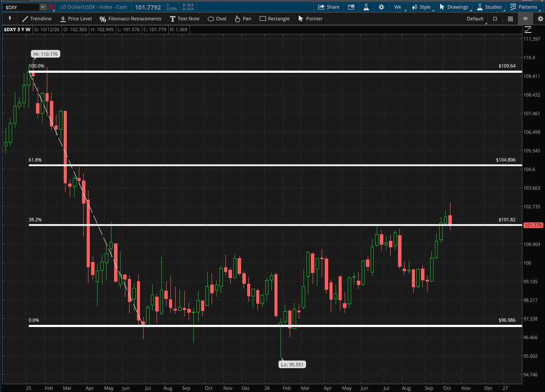Click the $109.64 price label
Screen dimensions: 545x392
pyautogui.click(x=507, y=66)
